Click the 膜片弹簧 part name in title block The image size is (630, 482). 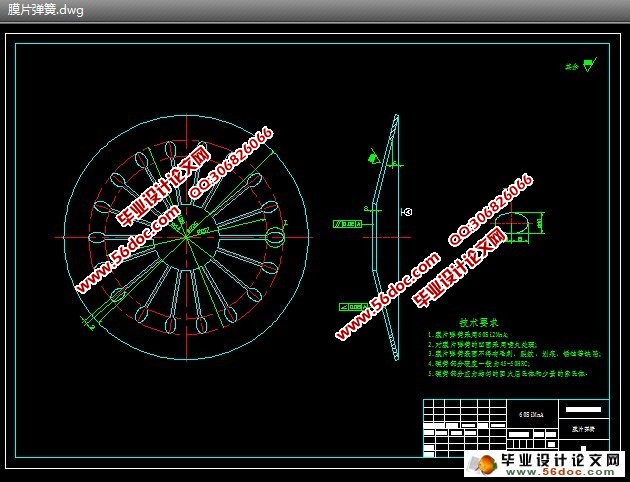(584, 429)
